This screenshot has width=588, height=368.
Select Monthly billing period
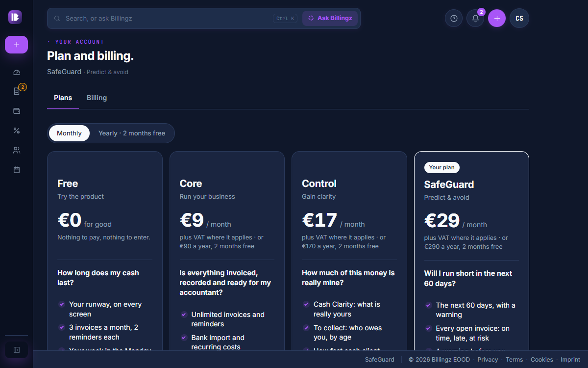(x=69, y=133)
